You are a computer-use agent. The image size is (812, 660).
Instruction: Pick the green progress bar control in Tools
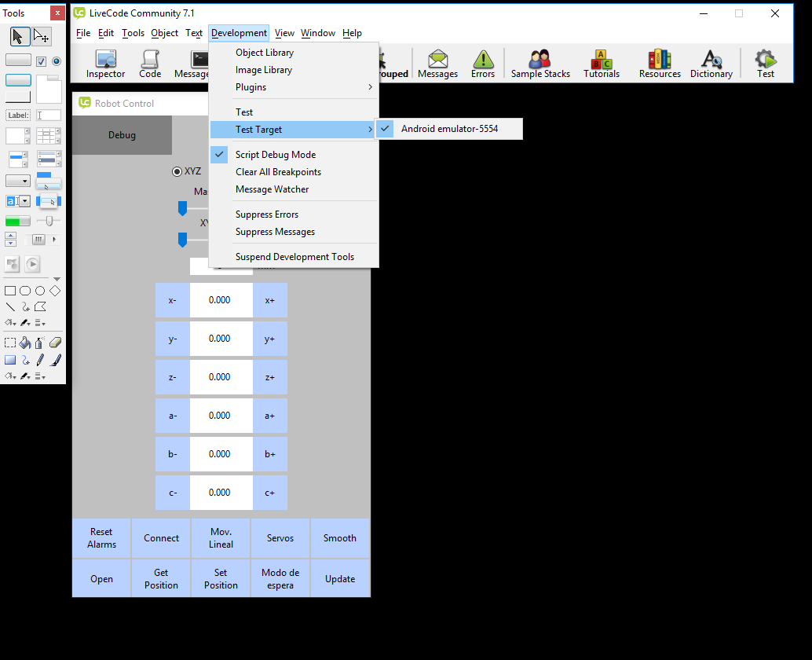coord(17,222)
